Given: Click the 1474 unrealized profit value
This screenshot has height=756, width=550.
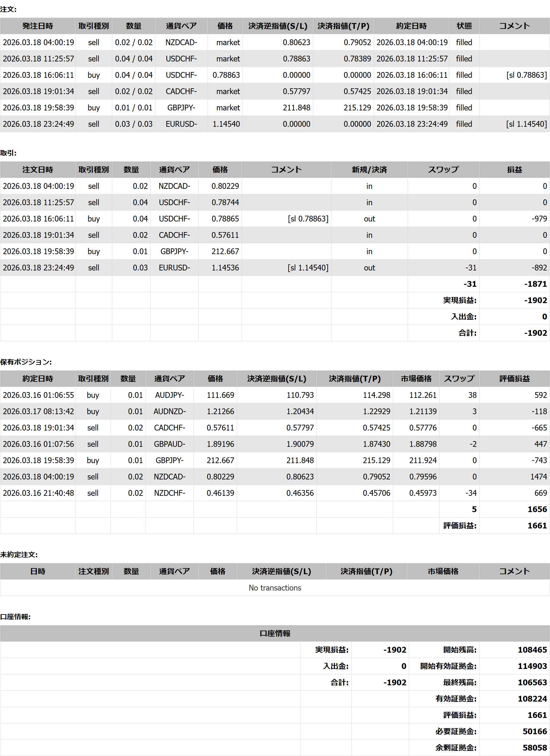Looking at the screenshot, I should click(538, 477).
